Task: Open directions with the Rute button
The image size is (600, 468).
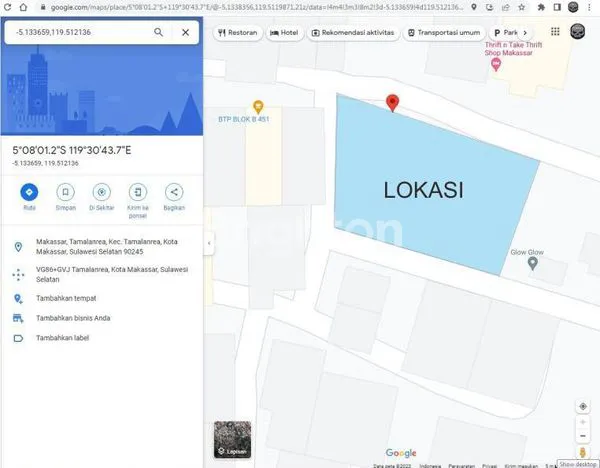Action: tap(29, 192)
